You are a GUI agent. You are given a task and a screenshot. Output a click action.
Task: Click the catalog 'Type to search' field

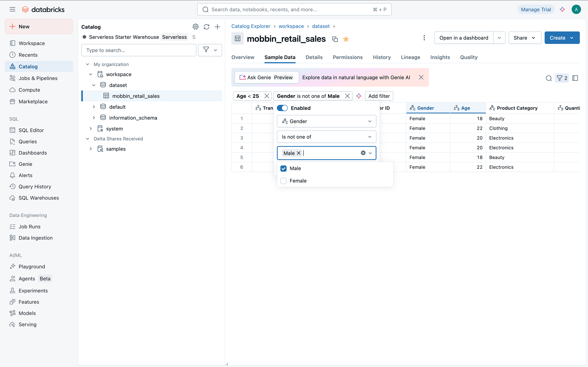pos(138,50)
